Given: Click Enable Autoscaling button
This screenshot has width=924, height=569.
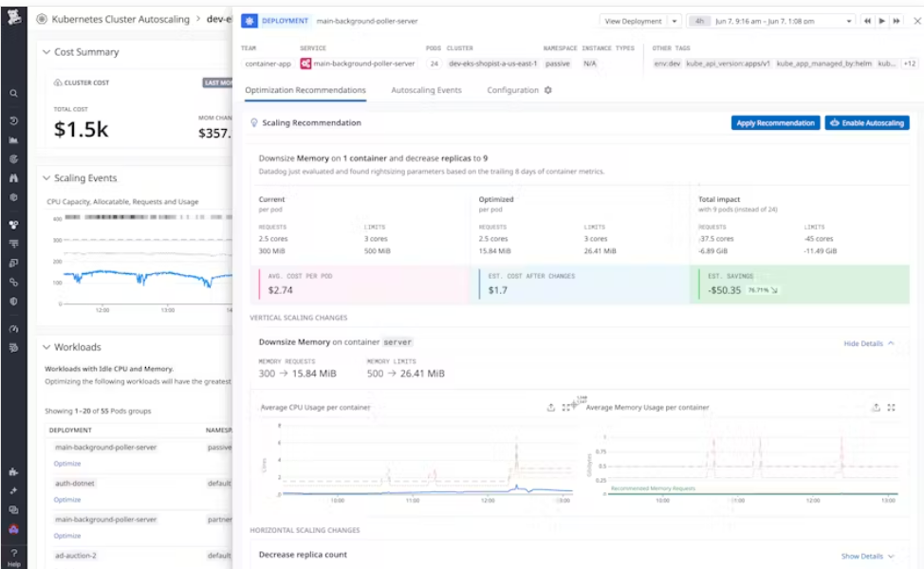Looking at the screenshot, I should click(867, 122).
